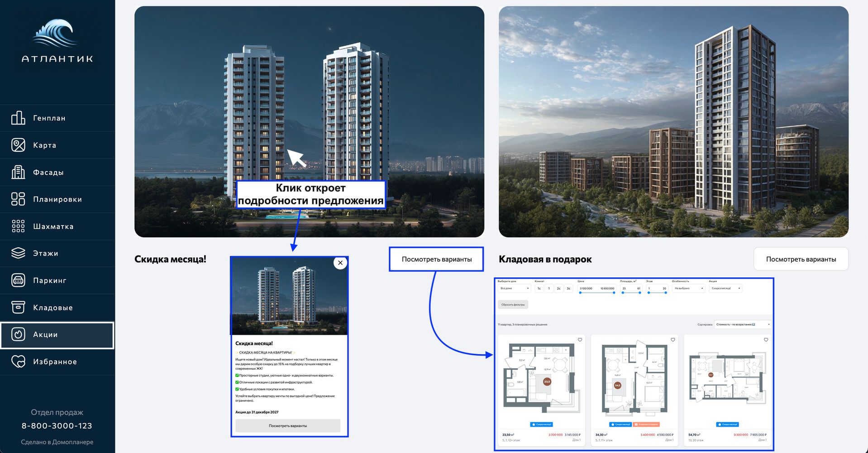Open Фасады via its tower icon
This screenshot has width=868, height=453.
[x=18, y=172]
